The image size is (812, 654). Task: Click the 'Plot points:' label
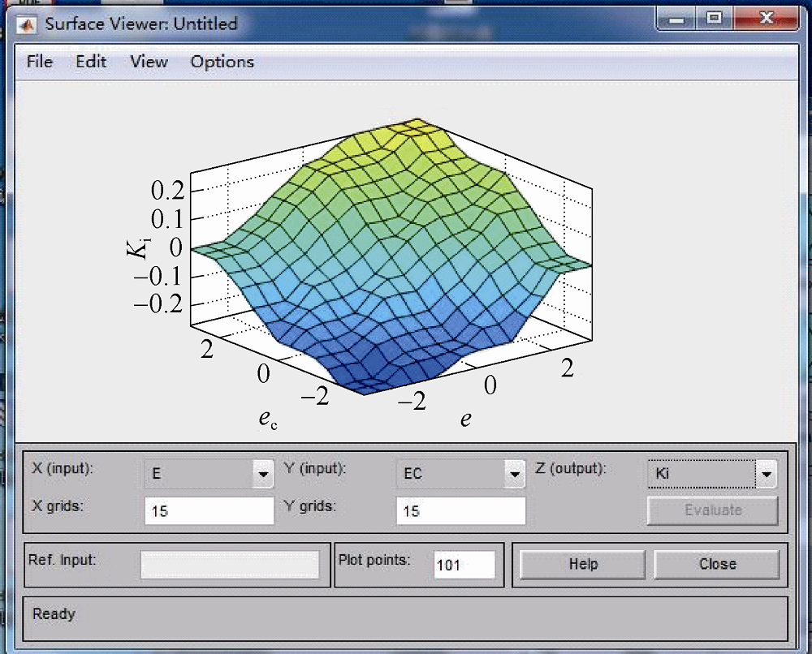[x=374, y=560]
